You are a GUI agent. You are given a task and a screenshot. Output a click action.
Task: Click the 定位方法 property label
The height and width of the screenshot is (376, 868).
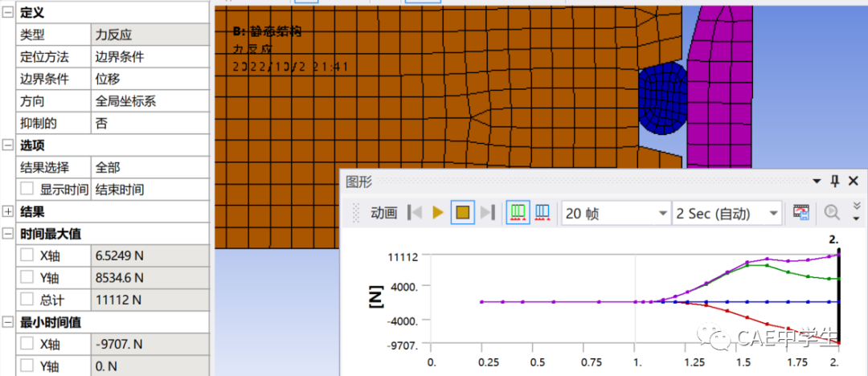(x=45, y=57)
